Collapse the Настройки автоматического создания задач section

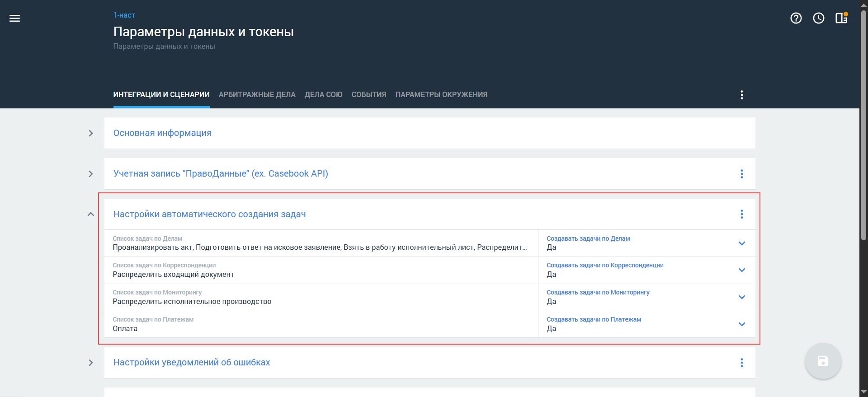[91, 214]
